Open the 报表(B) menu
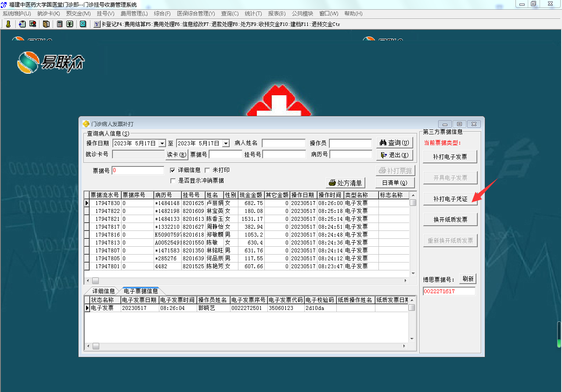Image resolution: width=562 pixels, height=392 pixels. (x=276, y=14)
